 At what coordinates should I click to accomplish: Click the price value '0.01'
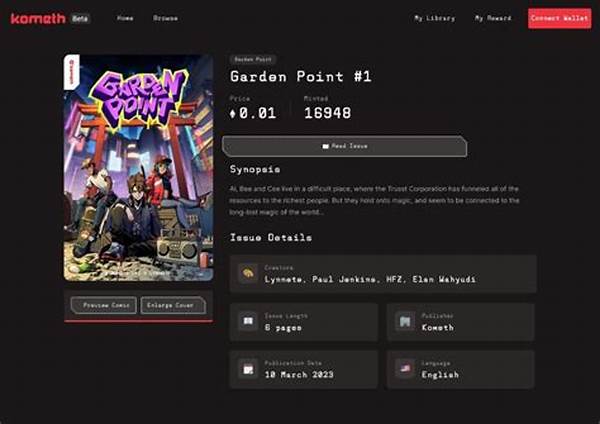pos(258,113)
